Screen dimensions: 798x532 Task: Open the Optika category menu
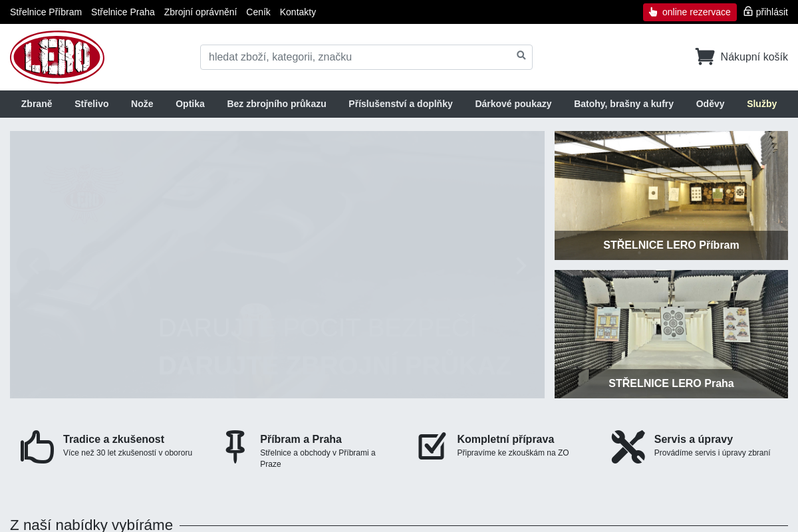190,104
